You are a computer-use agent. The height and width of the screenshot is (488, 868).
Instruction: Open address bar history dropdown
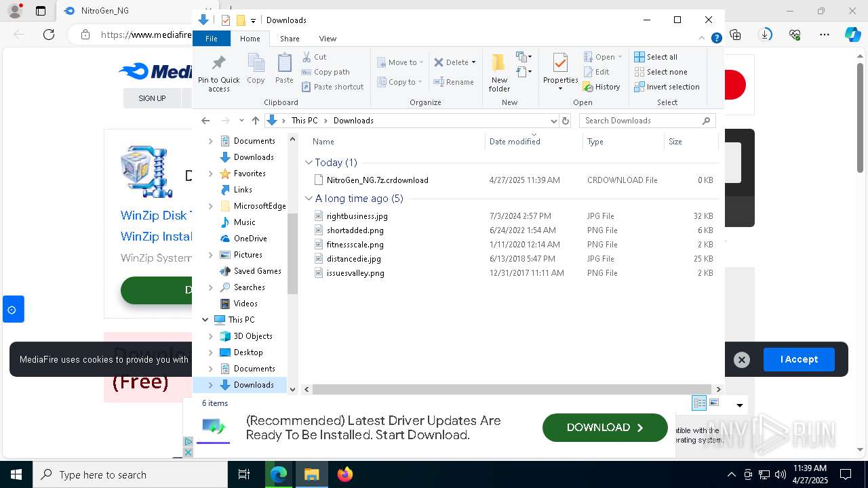(x=553, y=121)
